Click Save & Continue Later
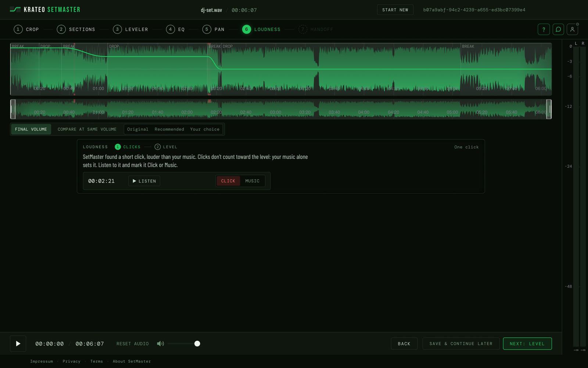The image size is (588, 368). 461,344
